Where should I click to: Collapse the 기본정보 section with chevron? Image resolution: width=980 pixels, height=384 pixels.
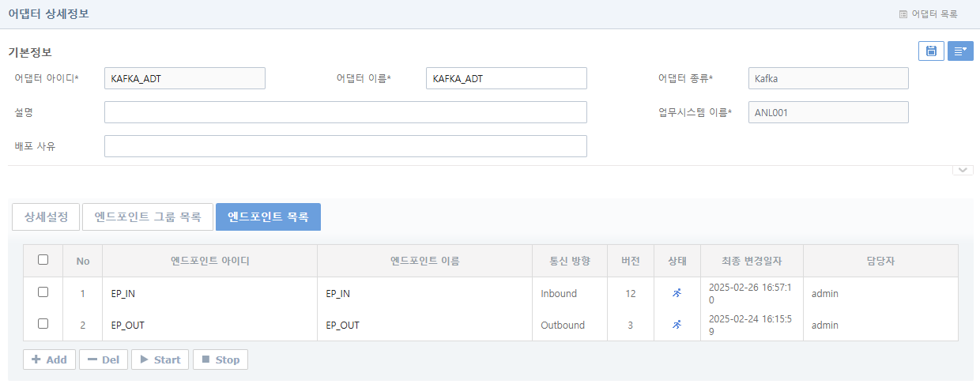963,170
